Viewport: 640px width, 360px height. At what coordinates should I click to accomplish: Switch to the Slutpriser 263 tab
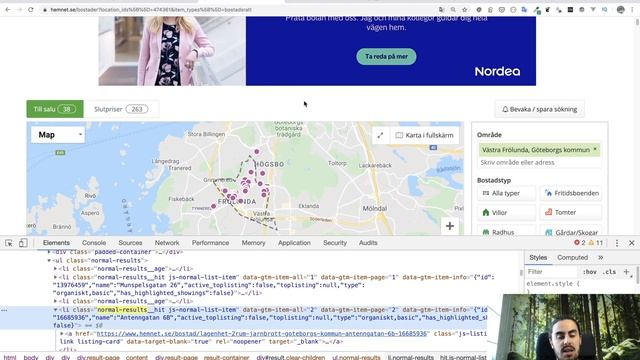(x=121, y=109)
